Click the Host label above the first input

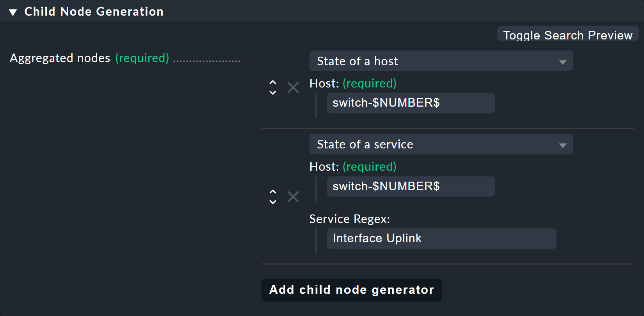tap(324, 84)
